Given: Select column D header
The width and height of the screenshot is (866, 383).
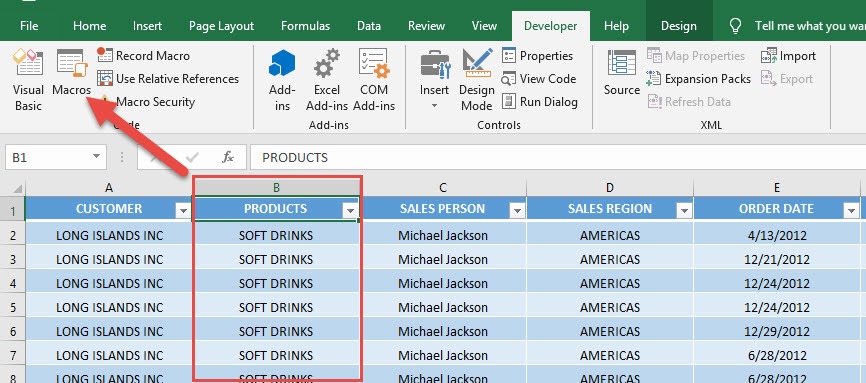Looking at the screenshot, I should [x=610, y=188].
